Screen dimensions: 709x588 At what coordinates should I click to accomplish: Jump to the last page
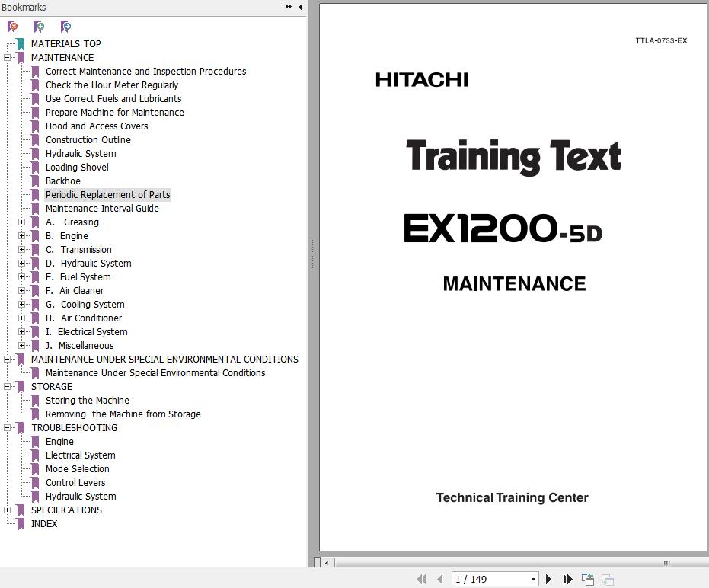point(567,580)
